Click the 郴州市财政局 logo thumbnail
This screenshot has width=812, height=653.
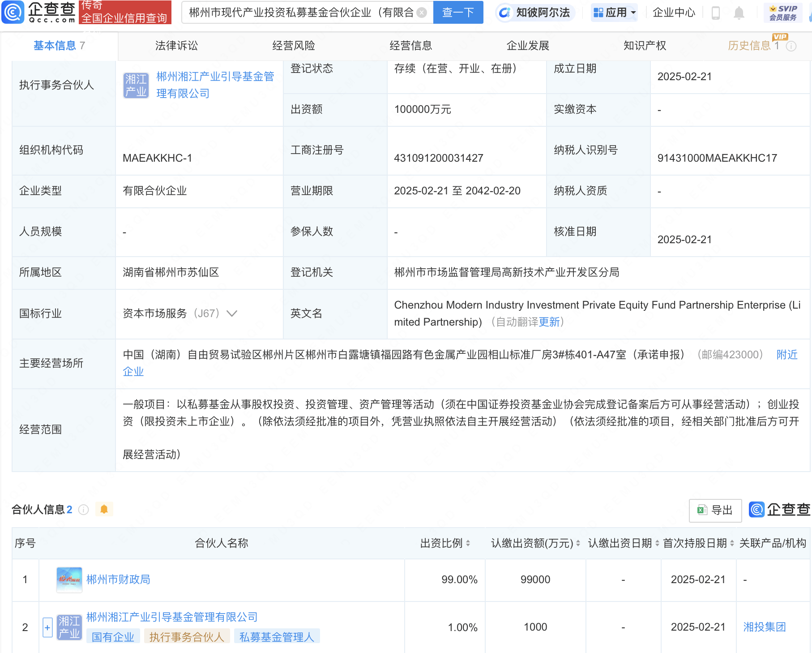[x=69, y=580]
